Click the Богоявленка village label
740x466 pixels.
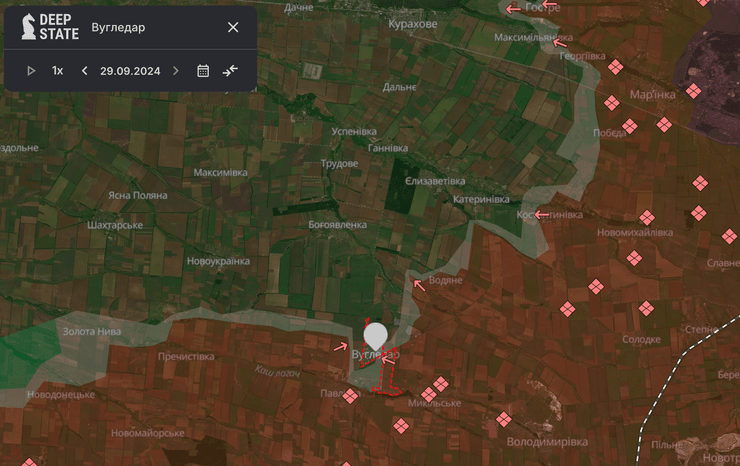pyautogui.click(x=337, y=224)
